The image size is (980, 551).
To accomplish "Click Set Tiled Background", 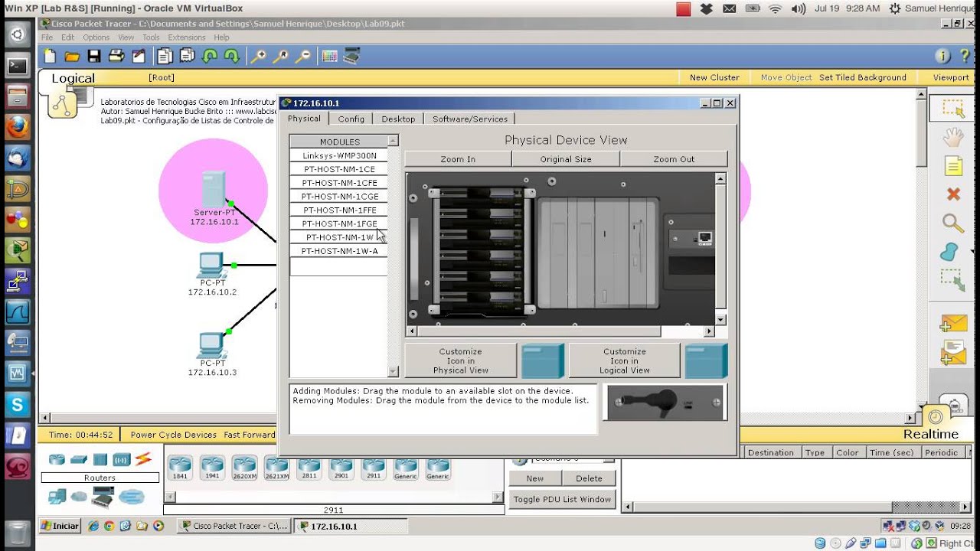I will tap(863, 77).
